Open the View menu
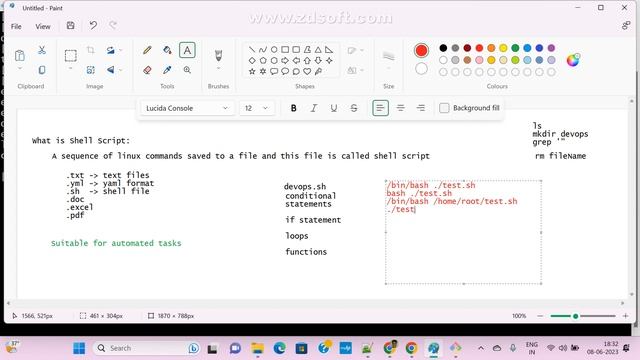This screenshot has height=360, width=640. click(43, 27)
